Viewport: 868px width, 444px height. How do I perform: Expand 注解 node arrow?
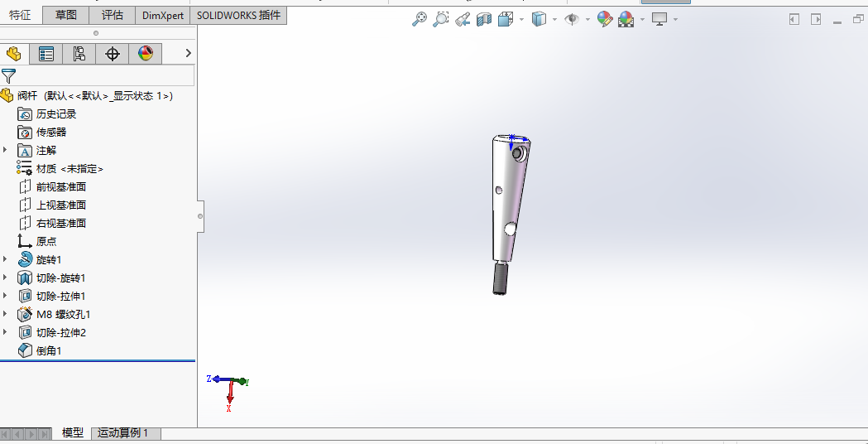(x=6, y=150)
